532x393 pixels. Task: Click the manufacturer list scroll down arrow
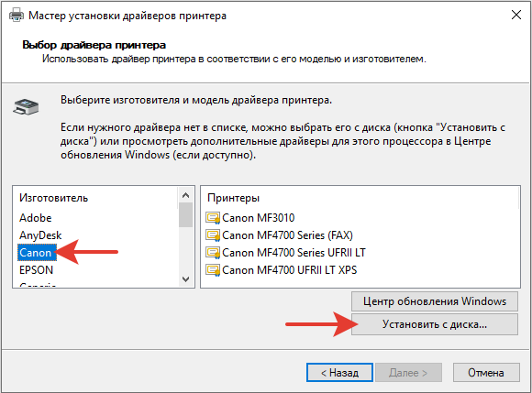coord(185,279)
